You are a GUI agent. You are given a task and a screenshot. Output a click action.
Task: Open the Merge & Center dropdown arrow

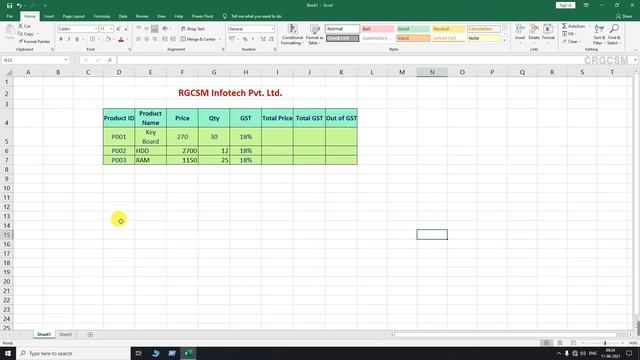(x=220, y=39)
